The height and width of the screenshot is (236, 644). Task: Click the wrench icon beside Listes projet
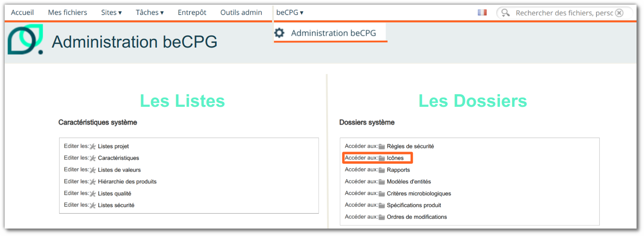click(x=92, y=146)
